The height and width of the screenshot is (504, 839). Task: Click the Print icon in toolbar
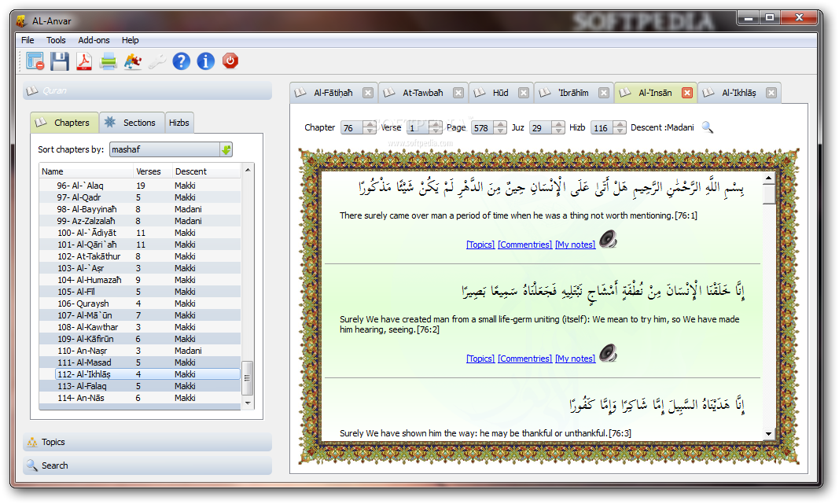click(x=109, y=61)
